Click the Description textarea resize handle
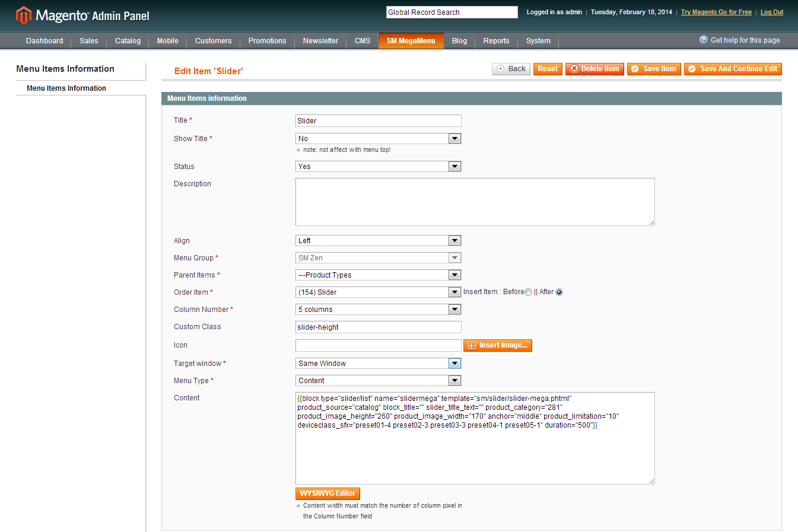Screen dimensions: 798x532 coord(651,222)
